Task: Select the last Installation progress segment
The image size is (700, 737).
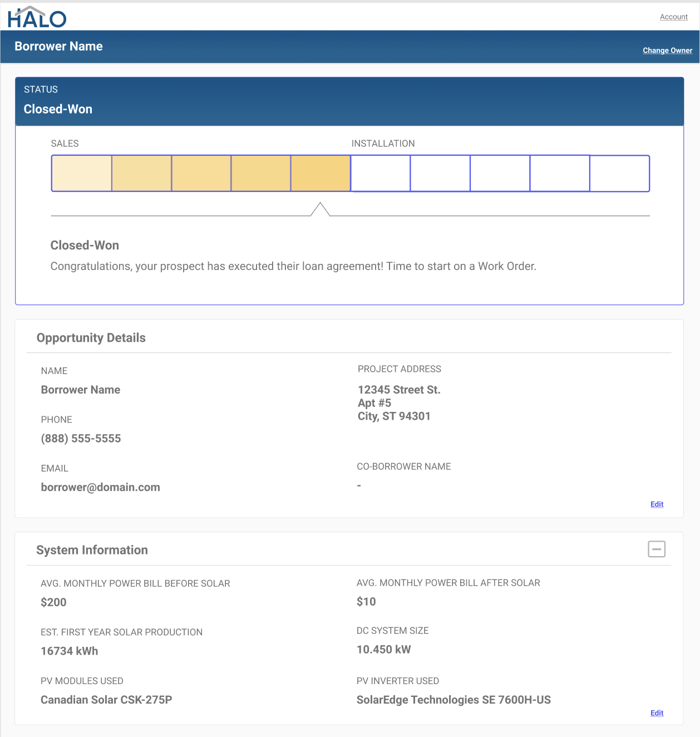Action: [620, 174]
